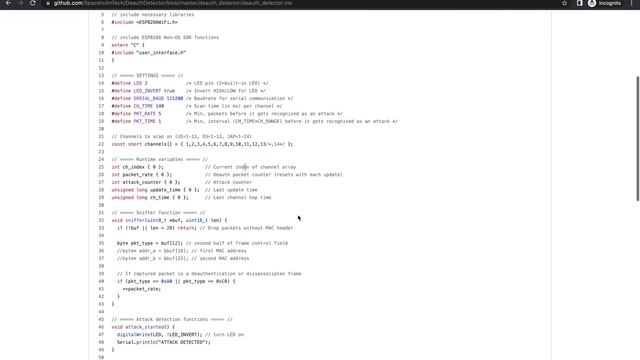The image size is (640, 360).
Task: Click line number 46
Action: 101,327
